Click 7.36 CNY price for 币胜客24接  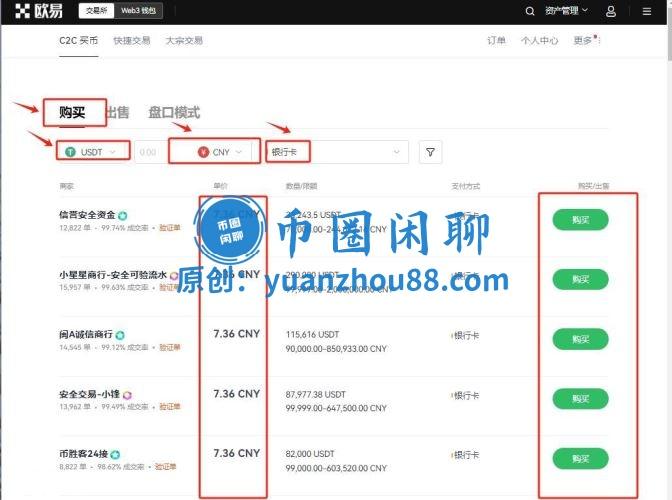tap(237, 453)
